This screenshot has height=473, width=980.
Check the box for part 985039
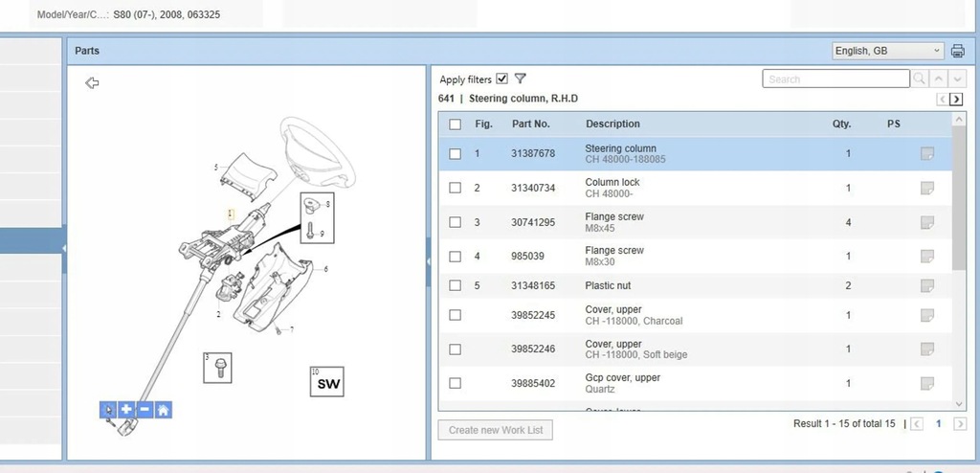click(x=455, y=256)
